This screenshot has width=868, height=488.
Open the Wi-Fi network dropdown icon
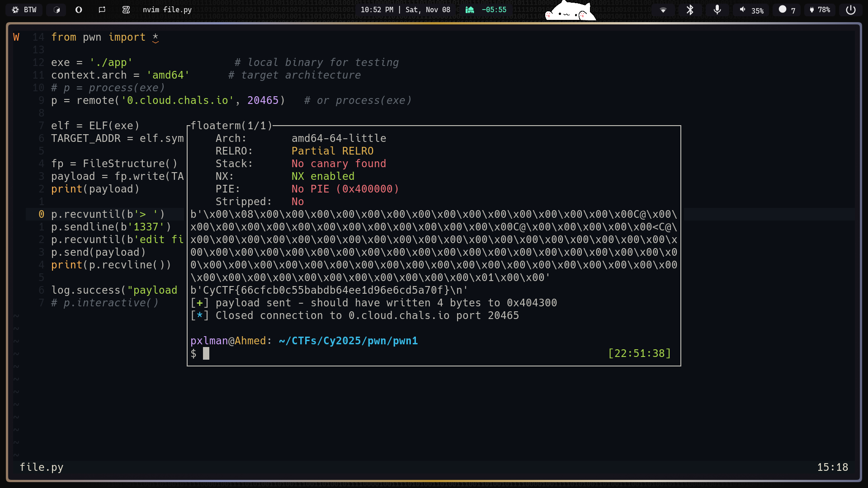coord(663,10)
